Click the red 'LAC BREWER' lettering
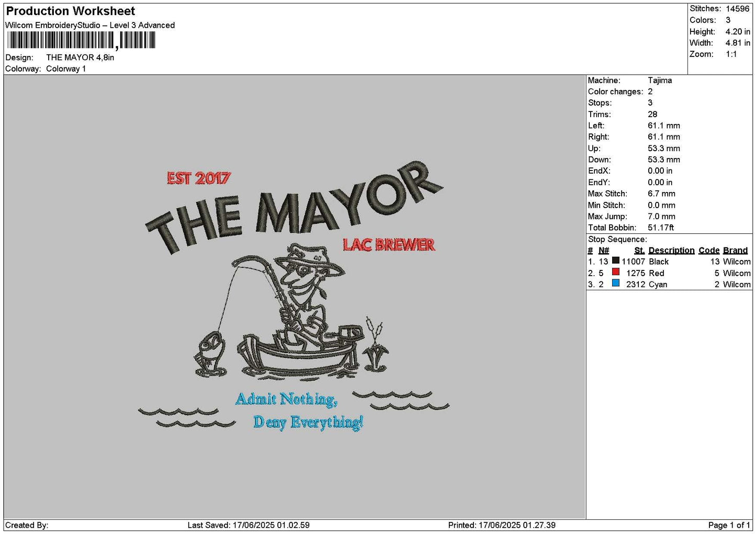The height and width of the screenshot is (534, 756). tap(389, 244)
